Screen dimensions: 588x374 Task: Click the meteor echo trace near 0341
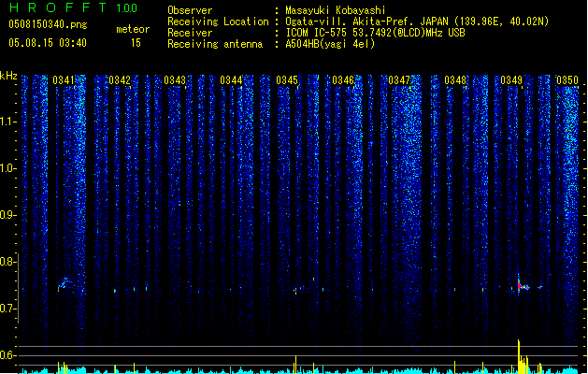click(x=64, y=284)
